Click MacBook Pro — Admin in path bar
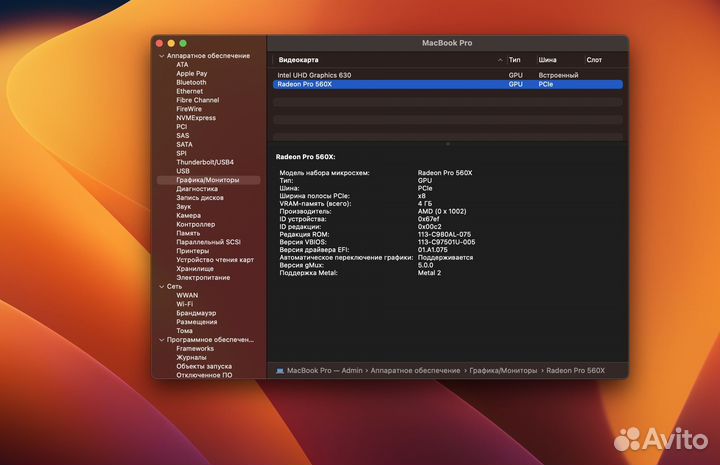 pos(325,371)
